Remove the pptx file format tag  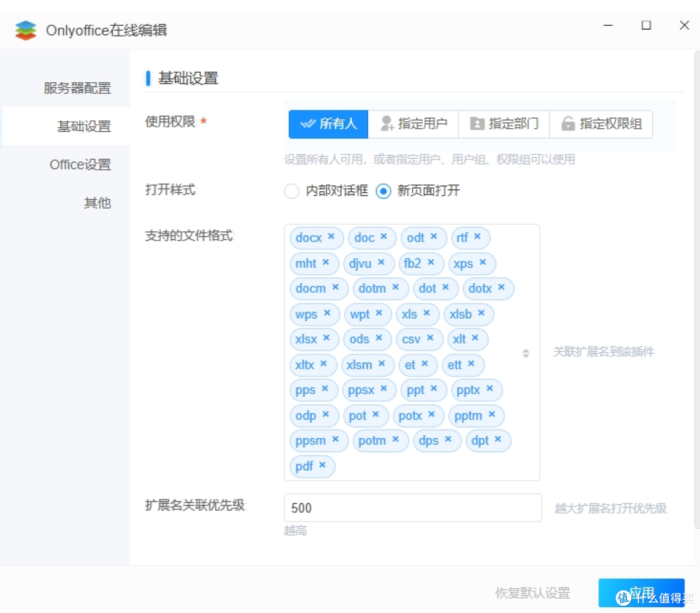click(491, 389)
